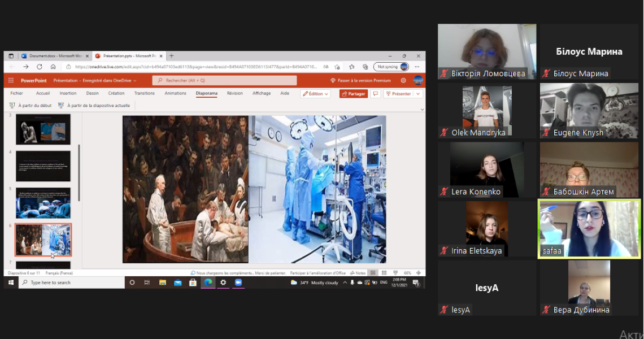This screenshot has width=644, height=339.
Task: Click the 66% zoom level
Action: click(407, 273)
